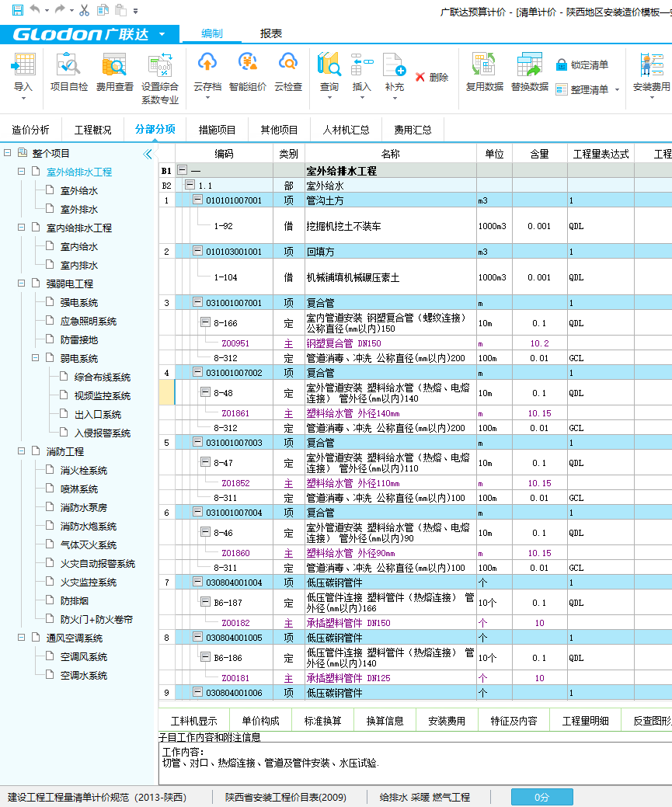Image resolution: width=672 pixels, height=807 pixels.
Task: Collapse grid row B1 室外给排水工程
Action: coord(183,169)
